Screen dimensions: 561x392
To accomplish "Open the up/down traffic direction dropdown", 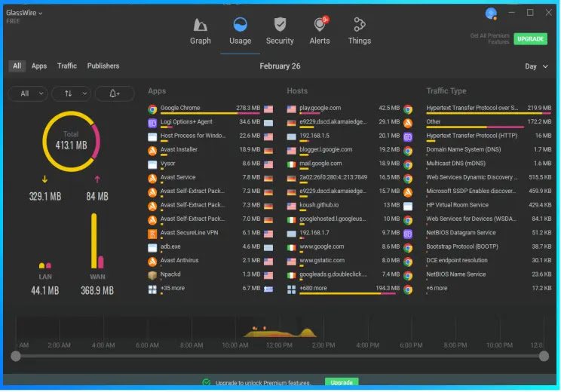I will tap(71, 93).
